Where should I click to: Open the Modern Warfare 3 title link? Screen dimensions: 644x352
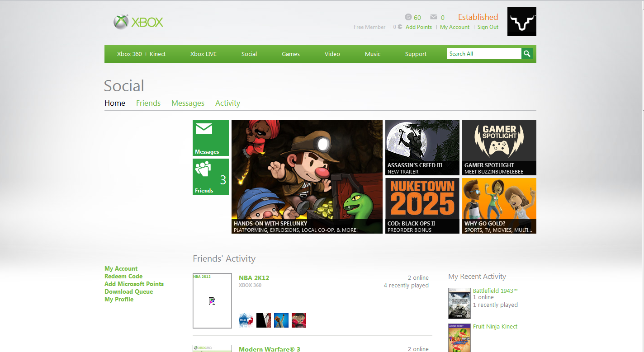pyautogui.click(x=269, y=349)
